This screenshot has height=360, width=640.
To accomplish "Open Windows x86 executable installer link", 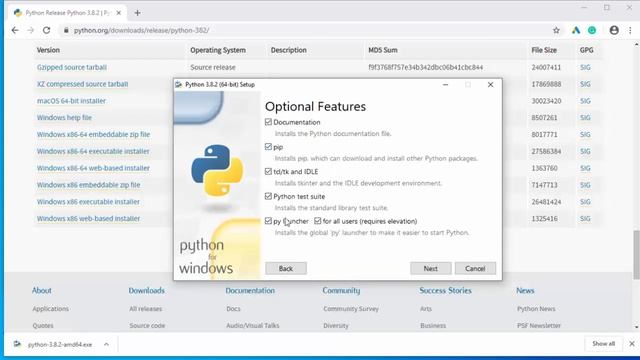I will click(x=88, y=202).
